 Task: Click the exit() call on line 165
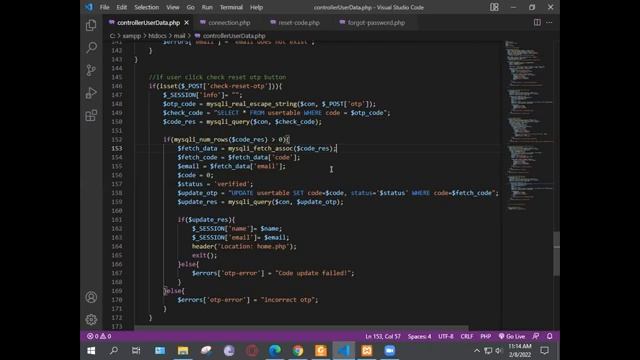[x=204, y=255]
